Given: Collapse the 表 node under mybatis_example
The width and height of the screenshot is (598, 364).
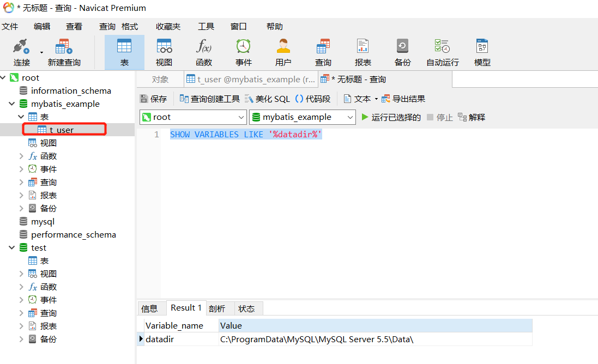Looking at the screenshot, I should coord(21,117).
